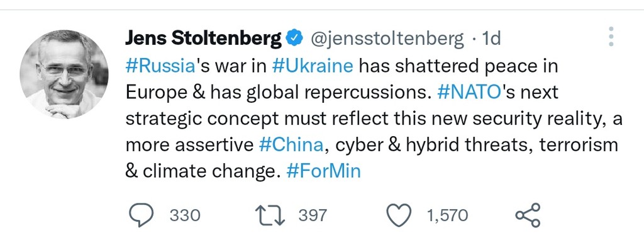Open the three-dot more options menu
644x242 pixels.
click(611, 37)
